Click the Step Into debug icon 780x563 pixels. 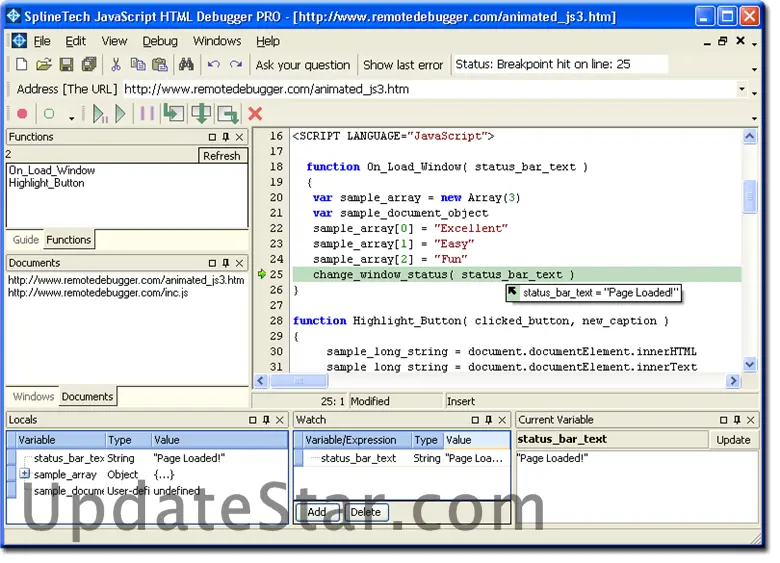pos(174,113)
